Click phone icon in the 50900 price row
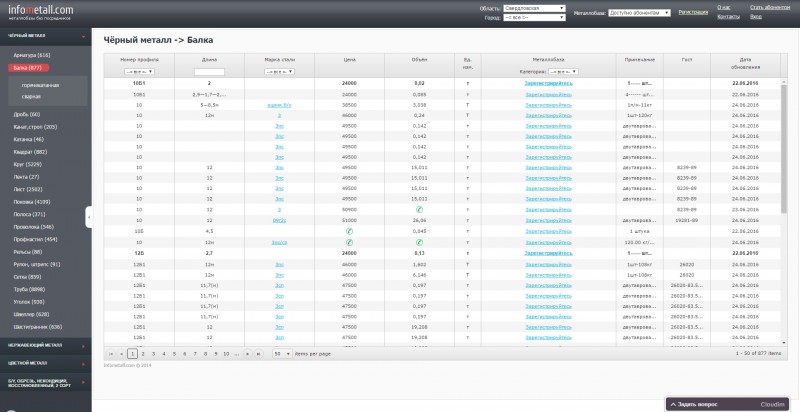Viewport: 800px width, 412px height. [x=419, y=210]
